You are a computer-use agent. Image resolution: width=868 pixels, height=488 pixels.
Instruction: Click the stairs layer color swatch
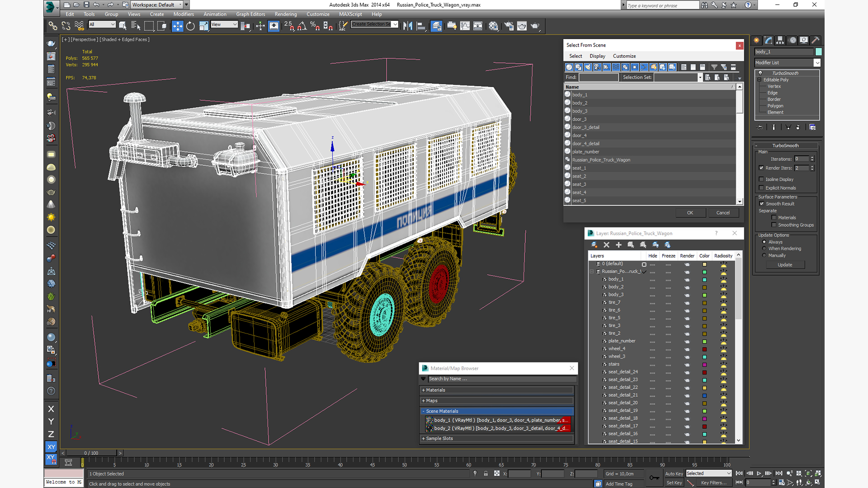pos(704,365)
